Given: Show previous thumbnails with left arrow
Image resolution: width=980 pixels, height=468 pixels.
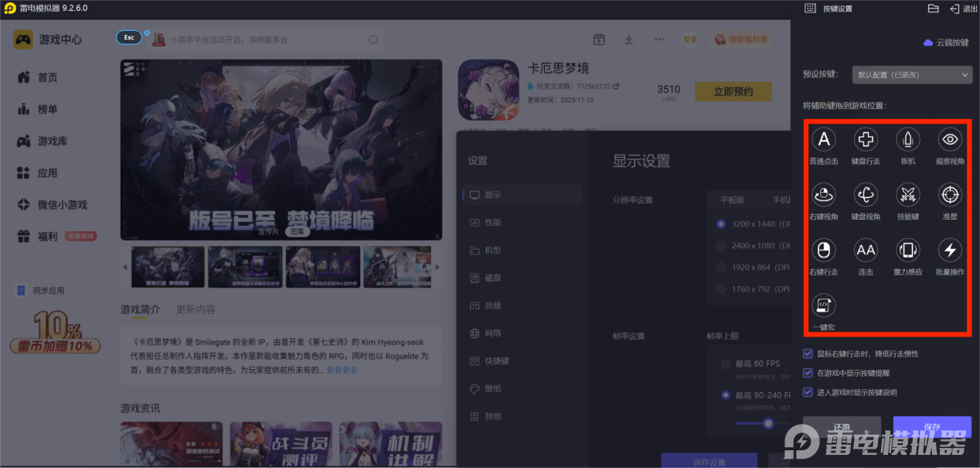Looking at the screenshot, I should (x=125, y=268).
